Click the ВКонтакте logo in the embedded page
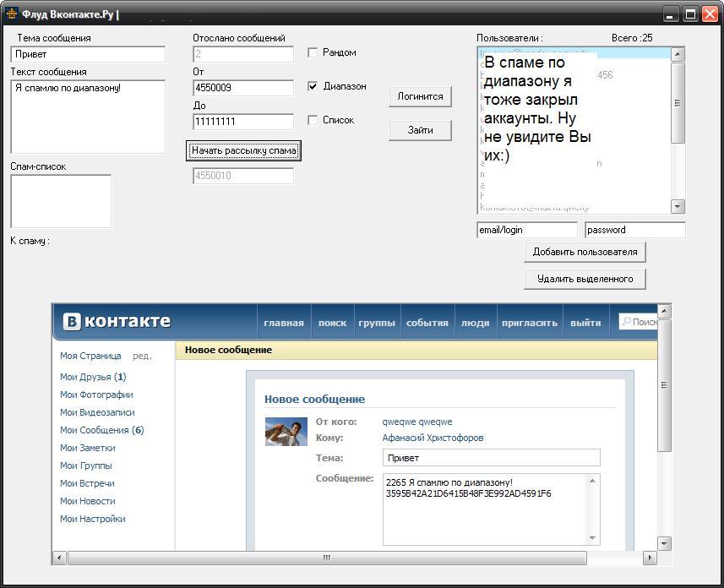Viewport: 724px width, 588px height. point(117,322)
